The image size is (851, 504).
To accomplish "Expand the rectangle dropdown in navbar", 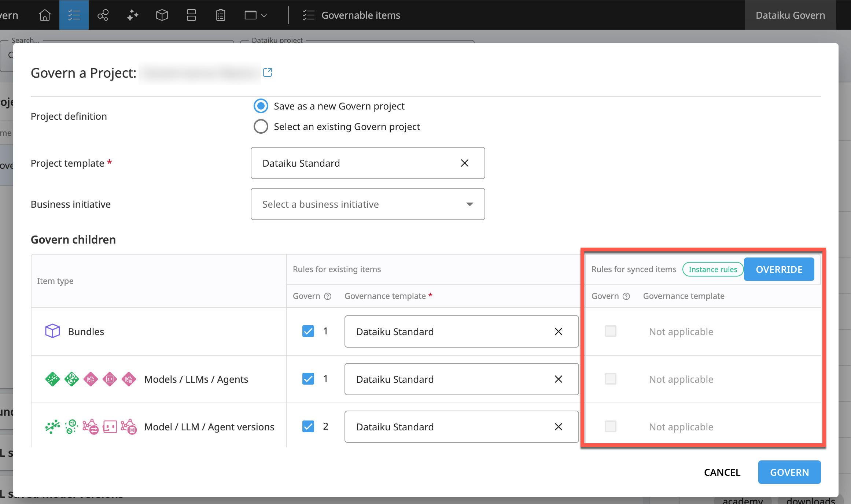I will (255, 15).
